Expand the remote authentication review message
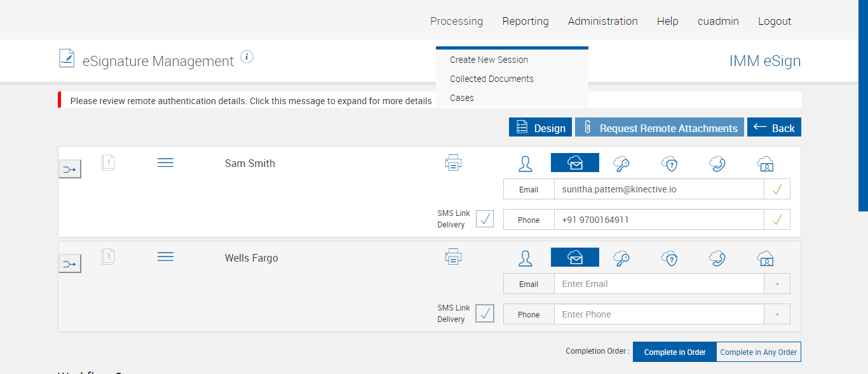This screenshot has width=868, height=374. click(x=250, y=101)
